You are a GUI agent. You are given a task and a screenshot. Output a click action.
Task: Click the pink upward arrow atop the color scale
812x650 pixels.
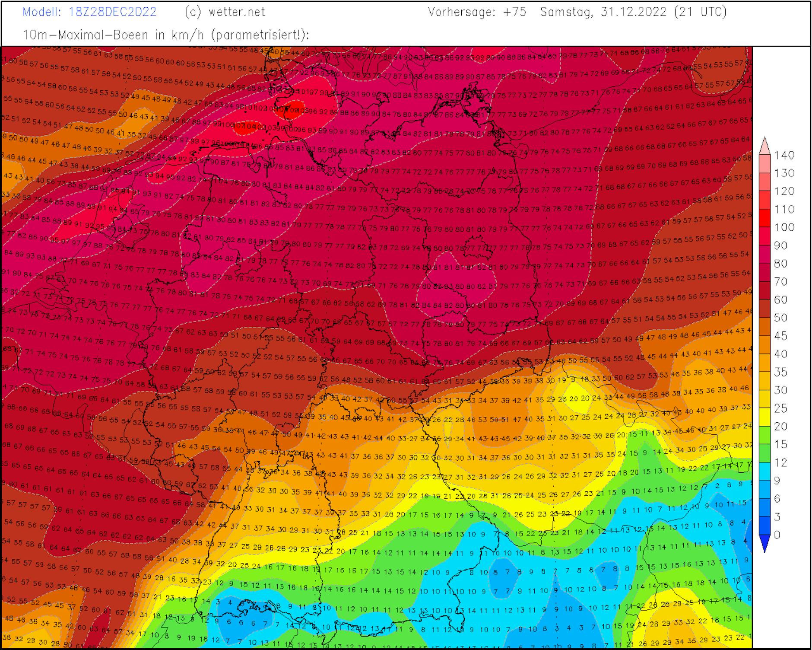(764, 146)
